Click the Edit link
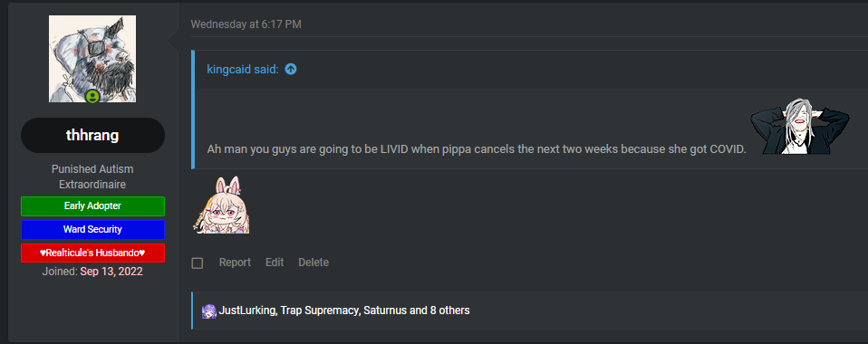 tap(275, 263)
